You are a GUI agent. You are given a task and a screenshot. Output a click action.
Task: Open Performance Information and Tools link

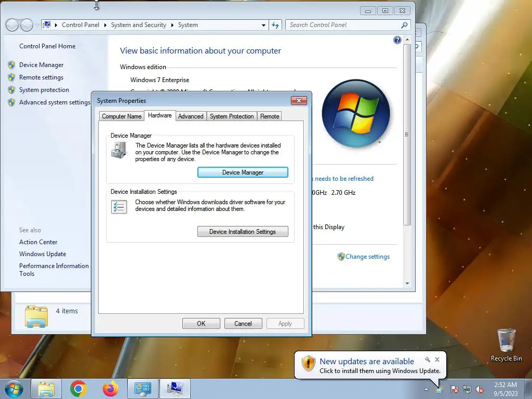(54, 270)
